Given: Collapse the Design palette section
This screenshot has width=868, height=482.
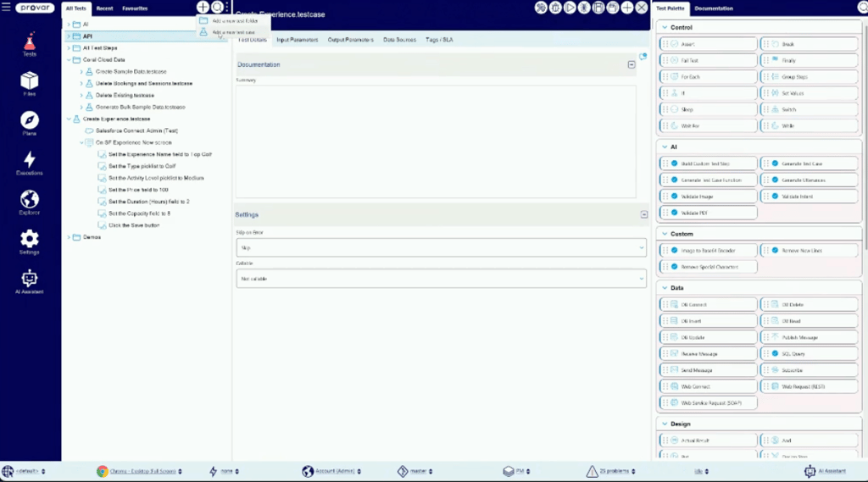Looking at the screenshot, I should pos(665,424).
